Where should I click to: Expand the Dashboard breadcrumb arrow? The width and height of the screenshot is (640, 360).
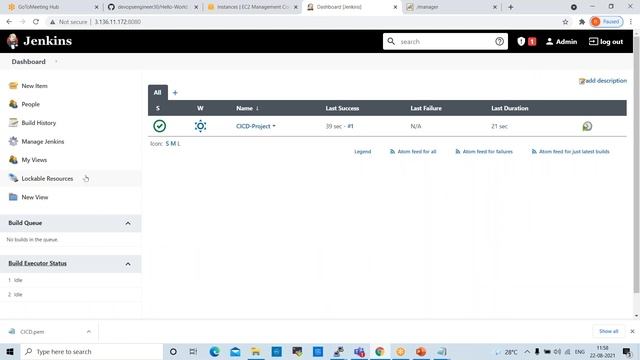(56, 62)
